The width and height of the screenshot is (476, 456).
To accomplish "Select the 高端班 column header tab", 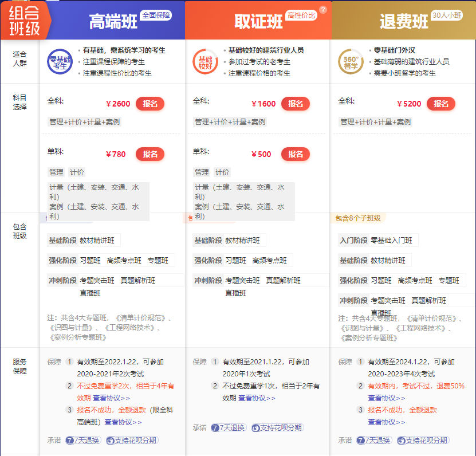I will pos(113,22).
